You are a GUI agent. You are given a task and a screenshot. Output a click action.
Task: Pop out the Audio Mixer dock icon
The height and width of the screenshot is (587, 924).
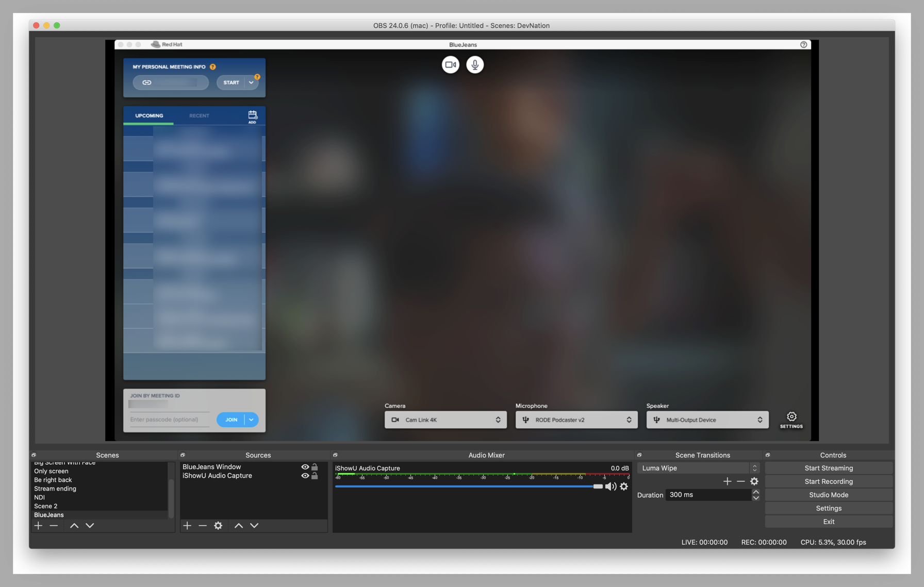click(x=335, y=455)
